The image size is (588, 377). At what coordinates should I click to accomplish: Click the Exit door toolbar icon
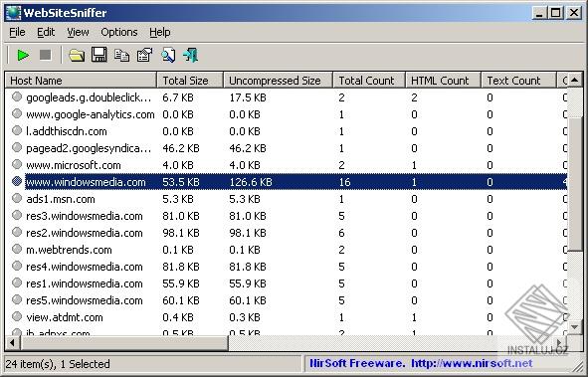point(190,55)
